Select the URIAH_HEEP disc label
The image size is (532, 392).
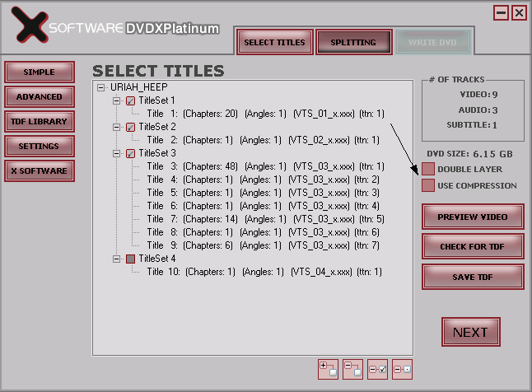coord(139,87)
